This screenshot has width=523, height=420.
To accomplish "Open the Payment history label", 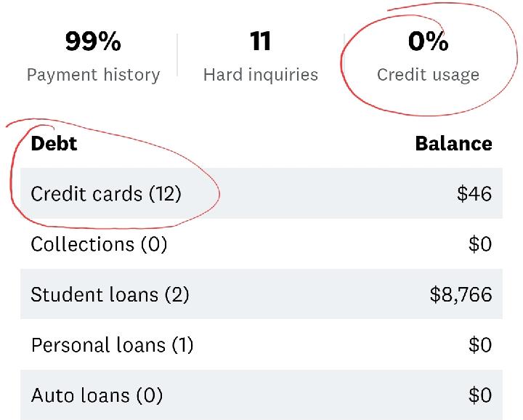I will click(x=93, y=74).
